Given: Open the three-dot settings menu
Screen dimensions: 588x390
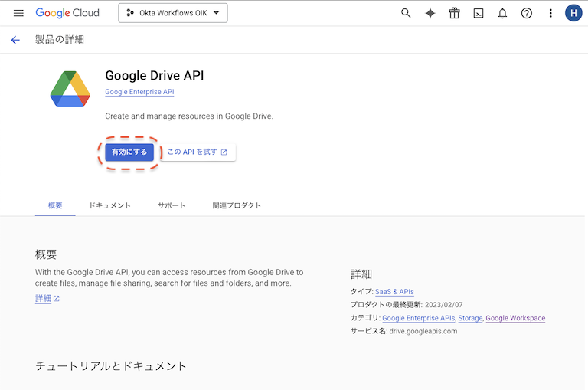Looking at the screenshot, I should pos(550,13).
